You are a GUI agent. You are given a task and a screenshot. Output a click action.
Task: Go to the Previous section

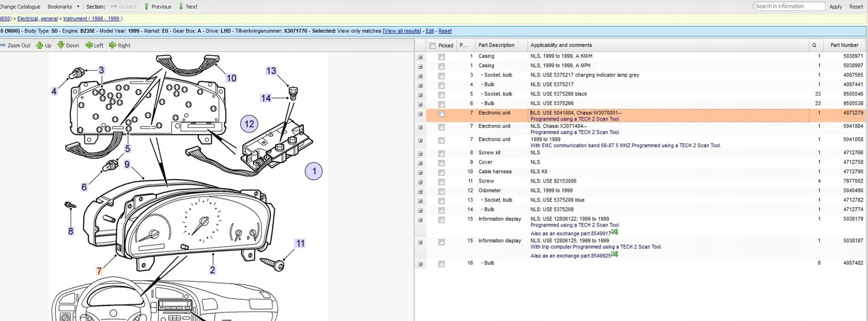click(x=157, y=7)
